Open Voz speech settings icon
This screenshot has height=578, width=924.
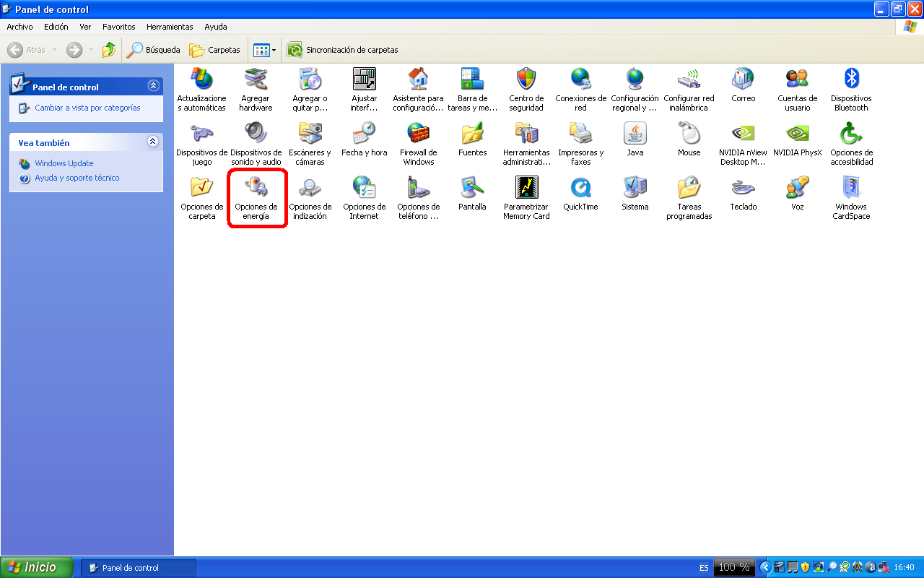[798, 194]
